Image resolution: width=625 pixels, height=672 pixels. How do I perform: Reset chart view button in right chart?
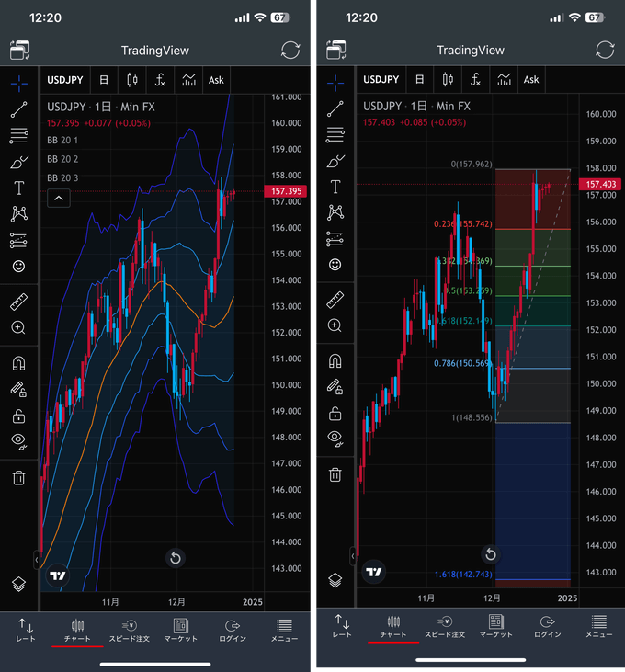(491, 554)
